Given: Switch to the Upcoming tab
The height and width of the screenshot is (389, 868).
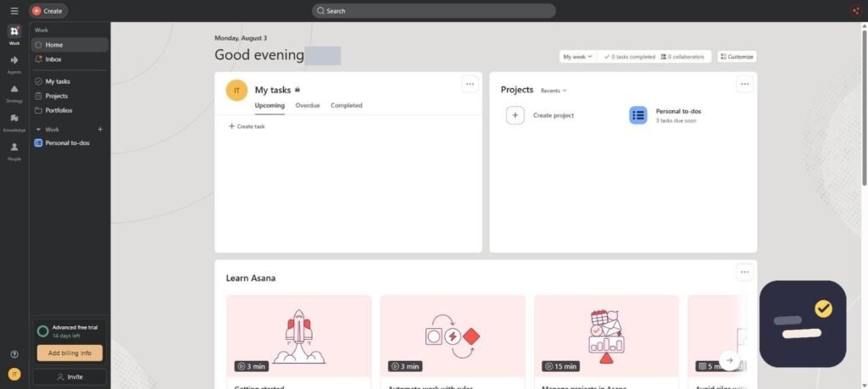Looking at the screenshot, I should [270, 105].
